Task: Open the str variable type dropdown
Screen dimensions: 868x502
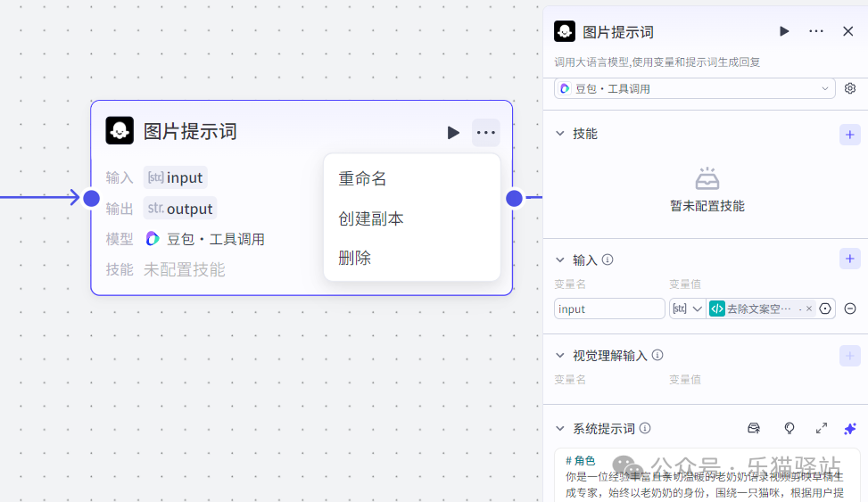Action: click(687, 309)
